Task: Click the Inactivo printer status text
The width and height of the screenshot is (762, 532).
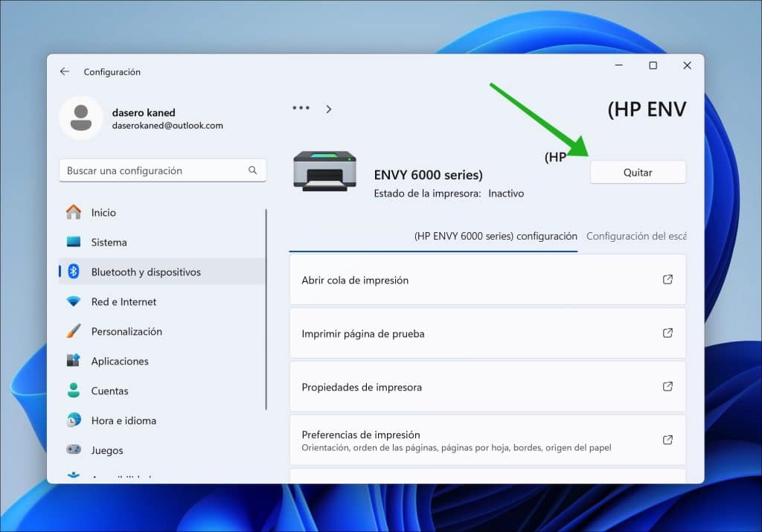Action: point(506,193)
